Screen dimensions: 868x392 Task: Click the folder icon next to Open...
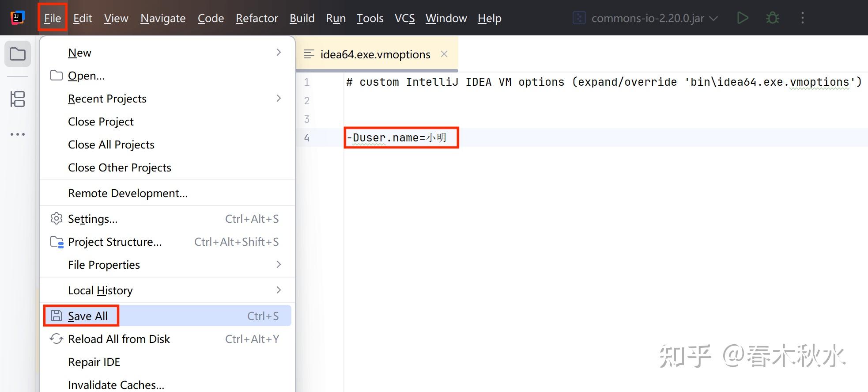pos(56,76)
